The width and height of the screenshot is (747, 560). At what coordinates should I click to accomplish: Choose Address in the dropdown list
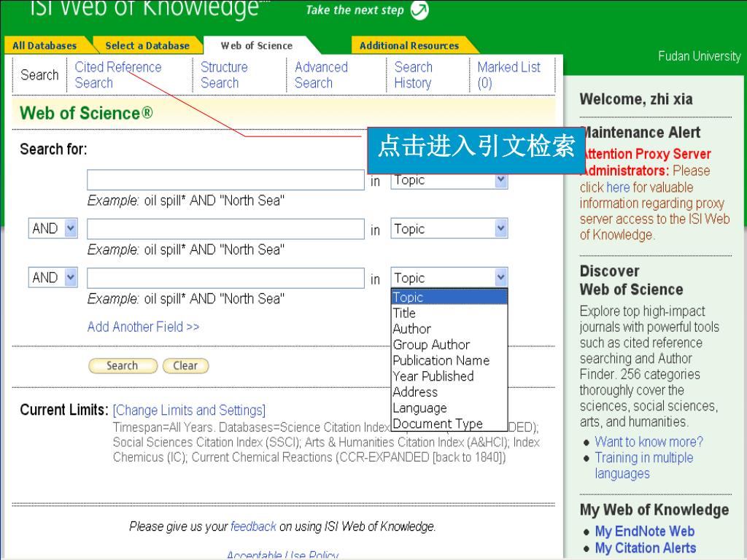point(449,392)
